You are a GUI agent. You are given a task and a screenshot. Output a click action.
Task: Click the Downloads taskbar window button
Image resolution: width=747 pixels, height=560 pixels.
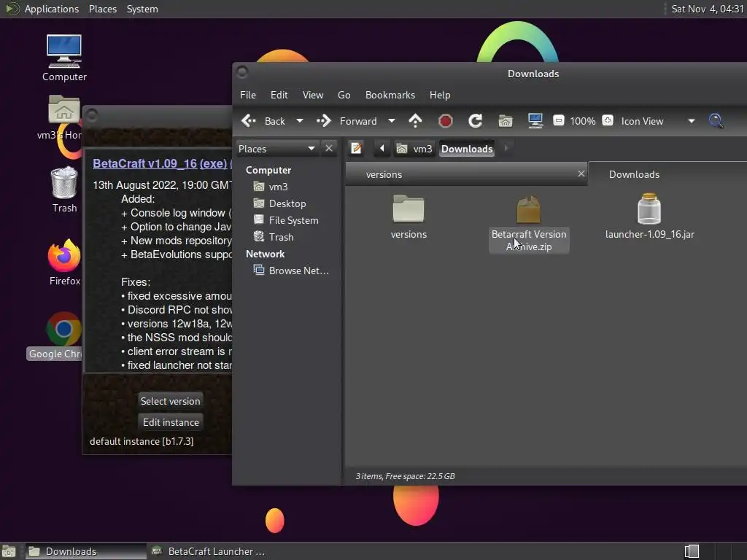[86, 551]
